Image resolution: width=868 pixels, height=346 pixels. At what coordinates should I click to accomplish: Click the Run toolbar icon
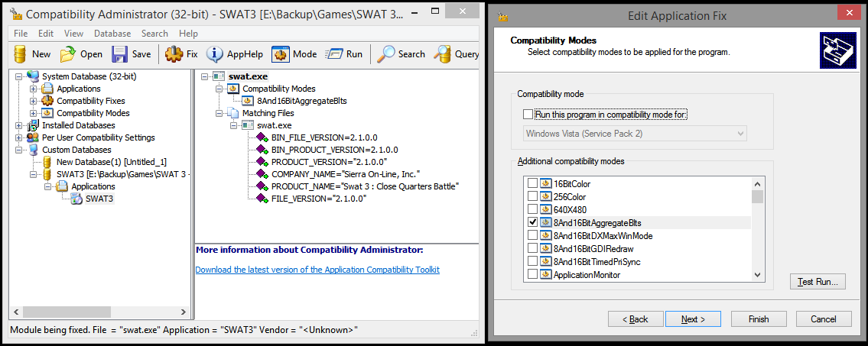tap(333, 53)
